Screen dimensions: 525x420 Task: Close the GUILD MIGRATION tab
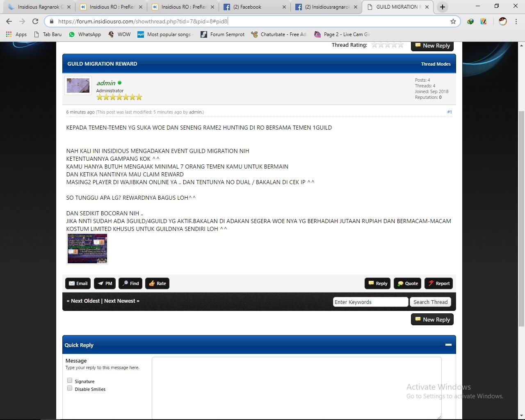[427, 7]
